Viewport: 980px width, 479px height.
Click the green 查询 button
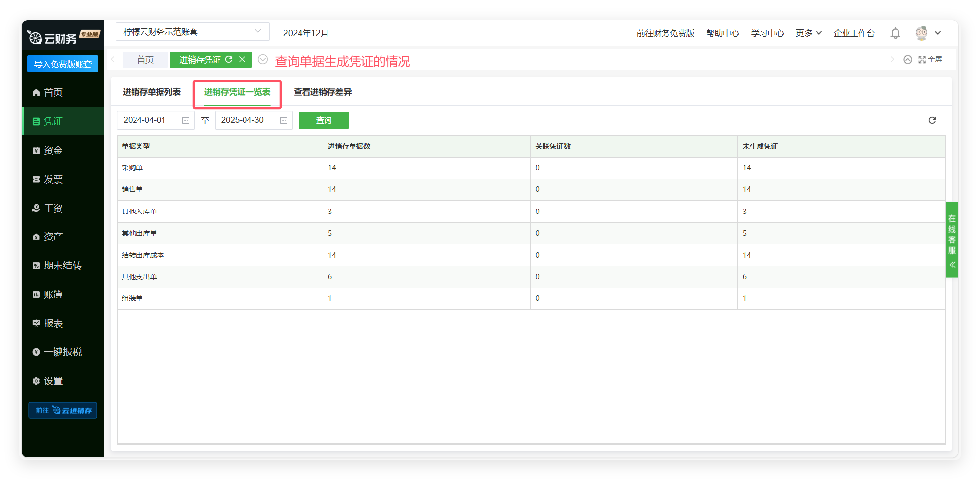324,120
